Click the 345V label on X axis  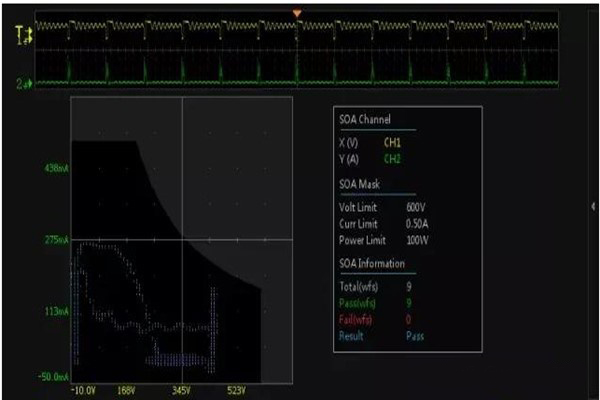tap(181, 390)
